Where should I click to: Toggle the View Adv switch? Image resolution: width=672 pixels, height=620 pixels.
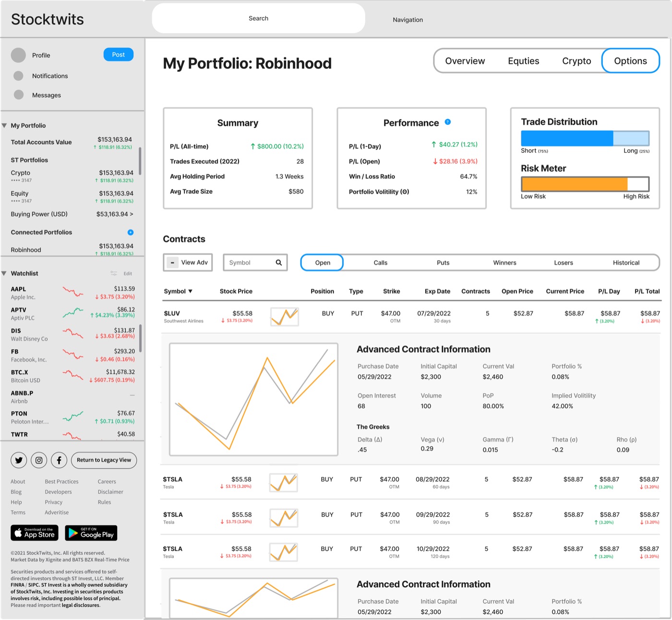point(173,262)
